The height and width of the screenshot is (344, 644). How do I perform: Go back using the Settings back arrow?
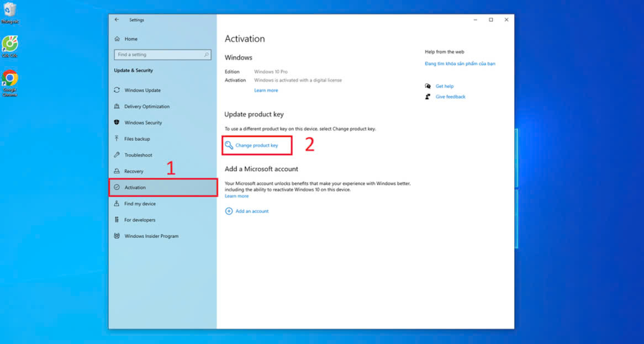(x=117, y=20)
